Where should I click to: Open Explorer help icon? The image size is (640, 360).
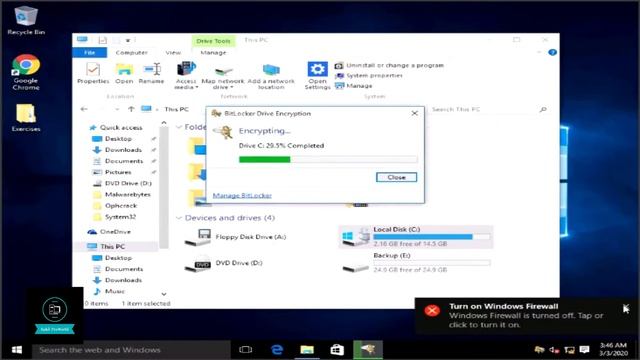(552, 52)
